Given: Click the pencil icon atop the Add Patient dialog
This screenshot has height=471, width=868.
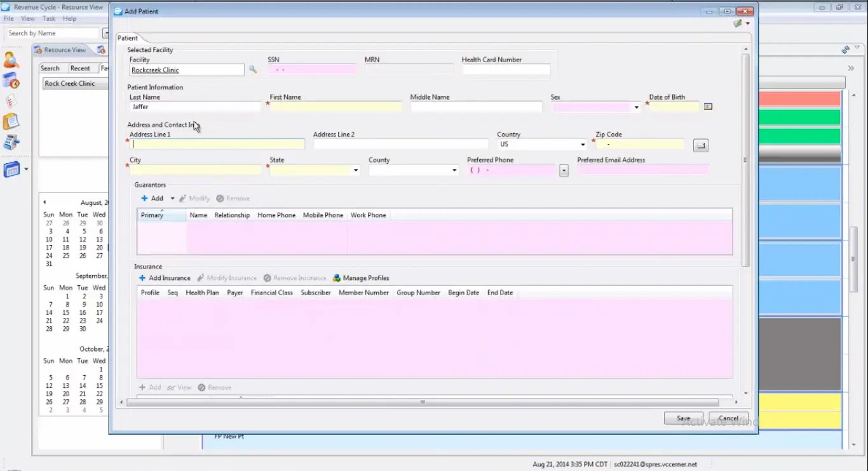Looking at the screenshot, I should click(738, 22).
